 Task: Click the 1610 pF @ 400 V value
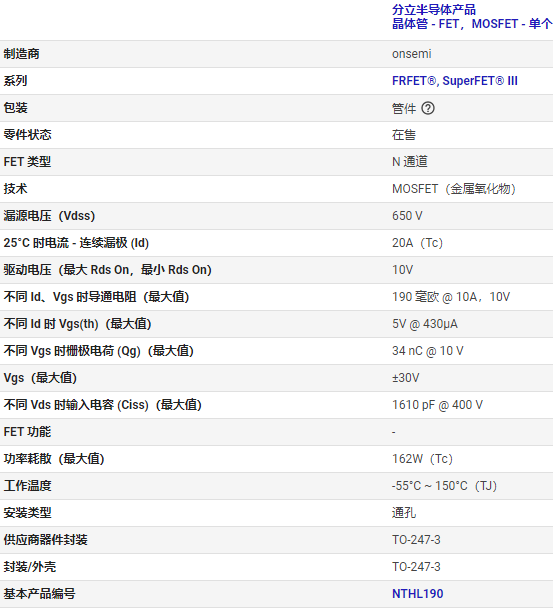[437, 405]
